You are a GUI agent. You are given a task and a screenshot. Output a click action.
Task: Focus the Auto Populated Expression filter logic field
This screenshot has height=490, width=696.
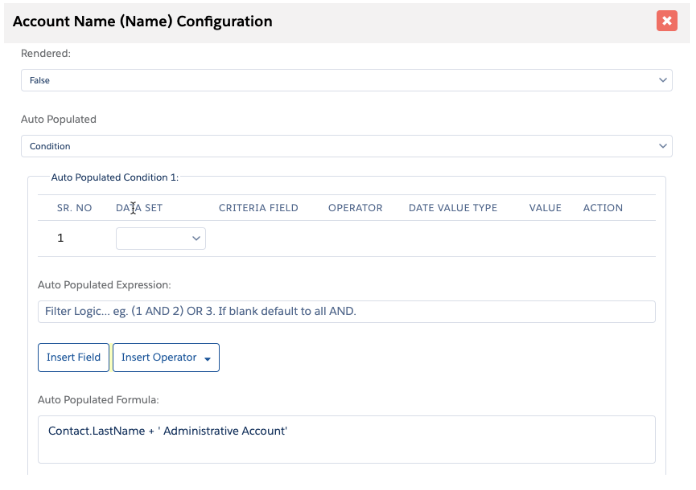point(346,311)
